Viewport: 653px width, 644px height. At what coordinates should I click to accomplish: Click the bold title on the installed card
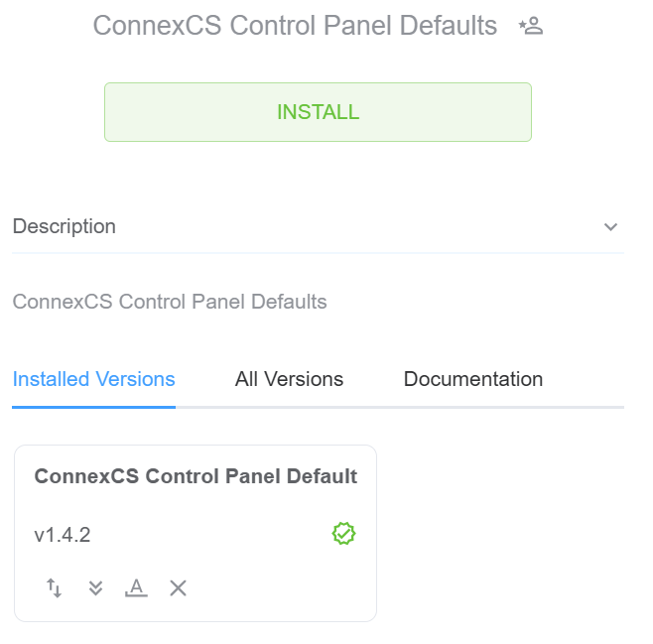click(x=196, y=476)
